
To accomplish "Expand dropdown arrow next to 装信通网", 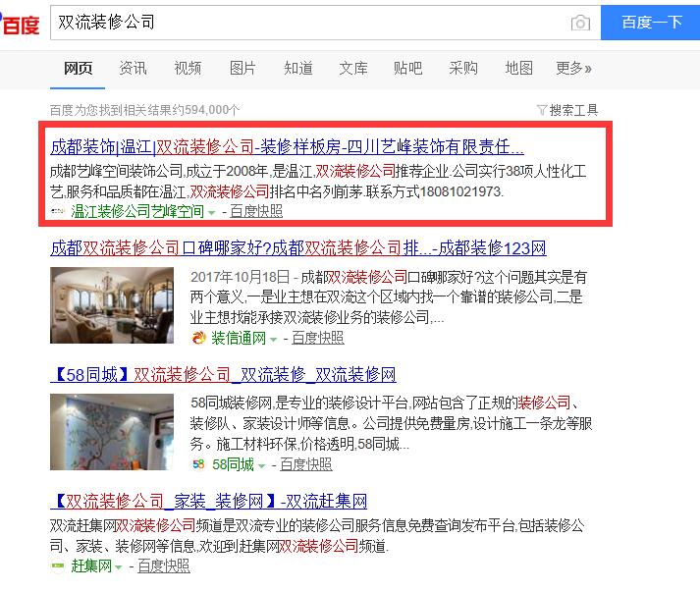I will click(273, 340).
